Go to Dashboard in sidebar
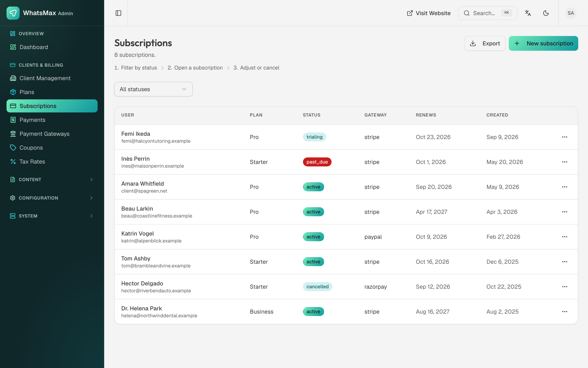The width and height of the screenshot is (588, 368). click(52, 47)
